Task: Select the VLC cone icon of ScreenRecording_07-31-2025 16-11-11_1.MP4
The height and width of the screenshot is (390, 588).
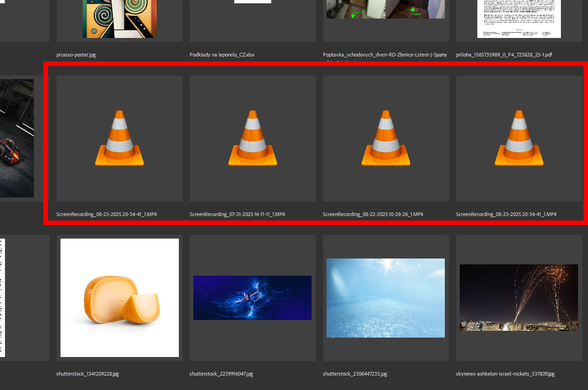Action: click(x=252, y=138)
